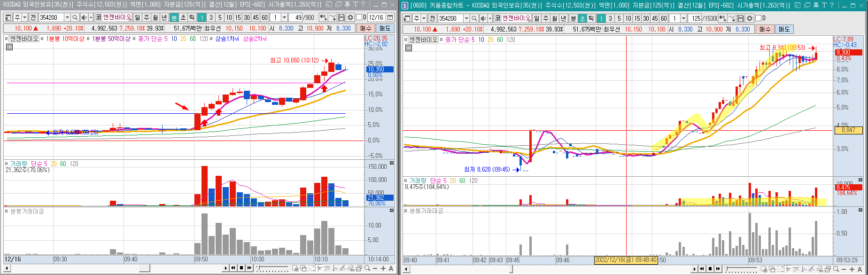Expand stock code dropdown in right chart
The height and width of the screenshot is (275, 868).
[x=466, y=18]
